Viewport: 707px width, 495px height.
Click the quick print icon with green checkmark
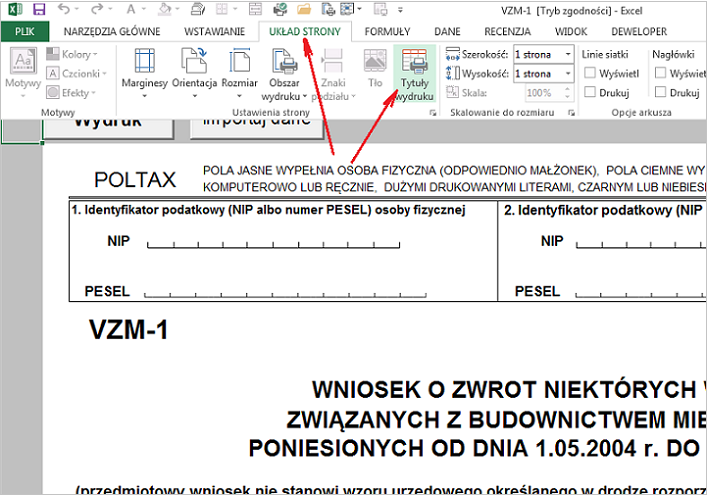click(x=280, y=9)
